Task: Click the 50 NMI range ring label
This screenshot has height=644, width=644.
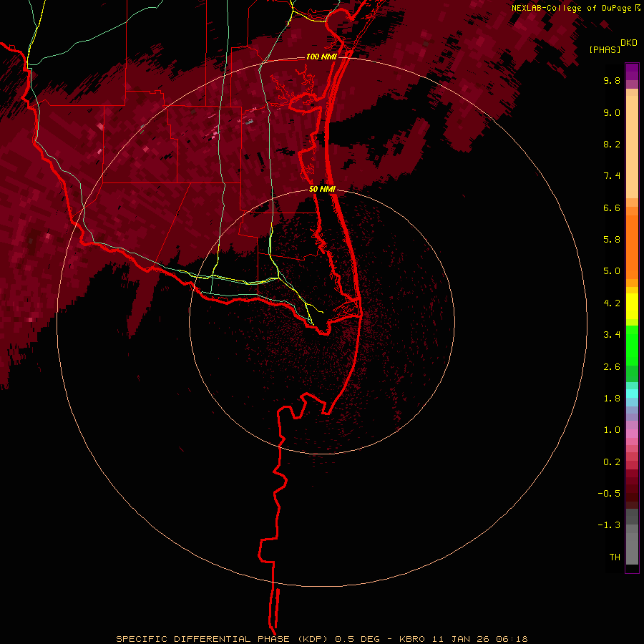Action: coord(323,189)
